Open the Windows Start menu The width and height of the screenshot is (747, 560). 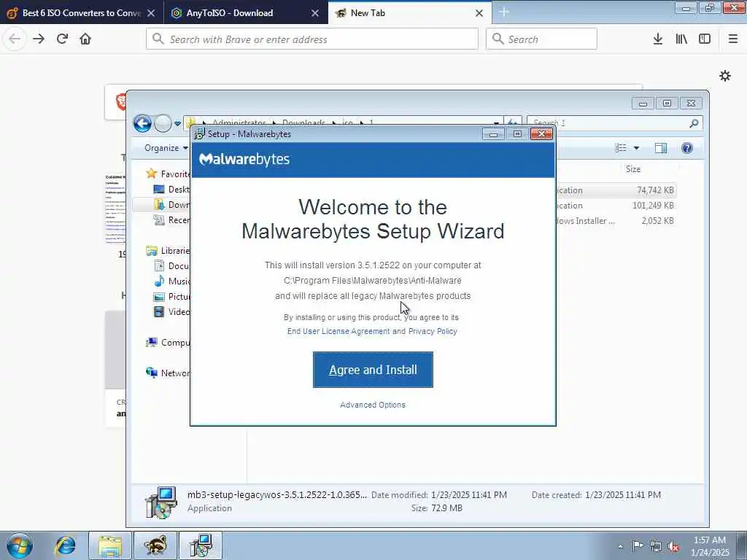click(20, 545)
